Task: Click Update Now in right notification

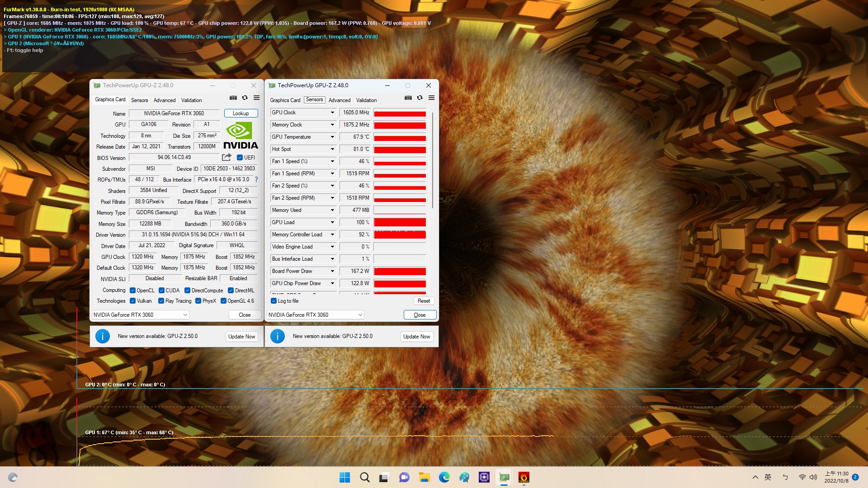Action: (x=416, y=337)
